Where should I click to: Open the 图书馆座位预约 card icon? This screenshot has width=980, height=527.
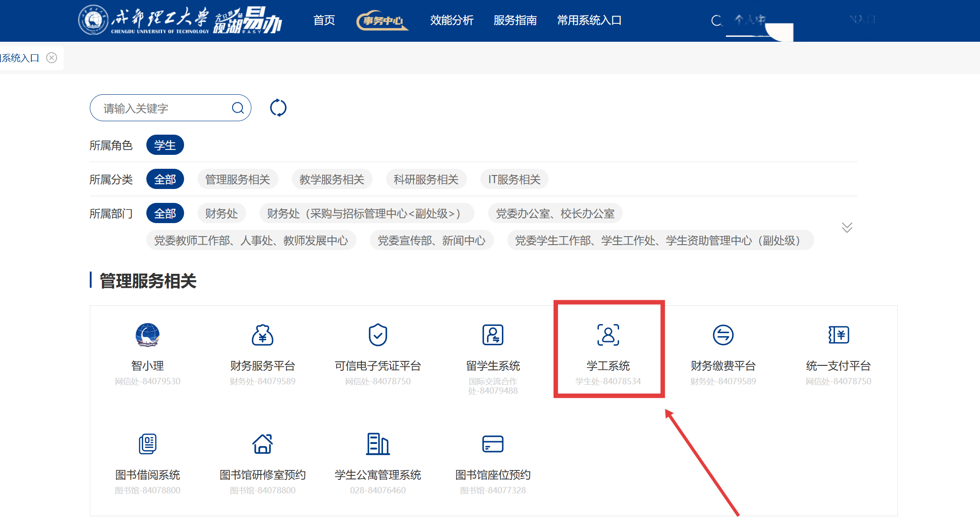click(x=493, y=444)
